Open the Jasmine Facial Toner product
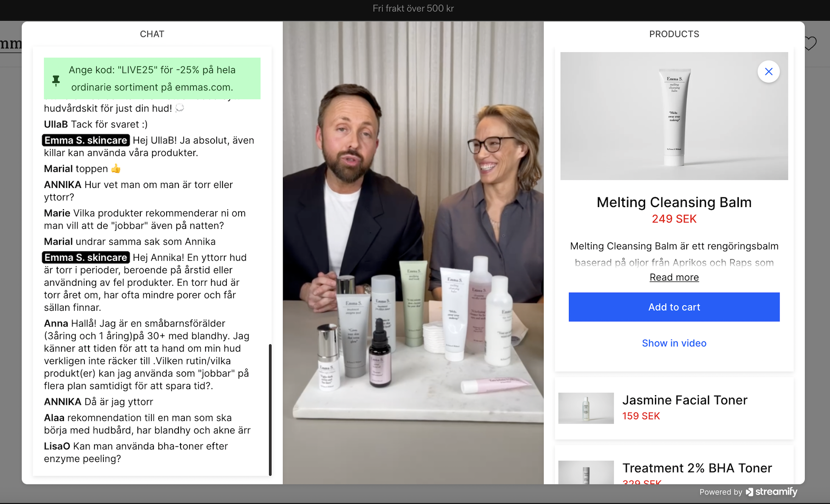 pos(674,408)
